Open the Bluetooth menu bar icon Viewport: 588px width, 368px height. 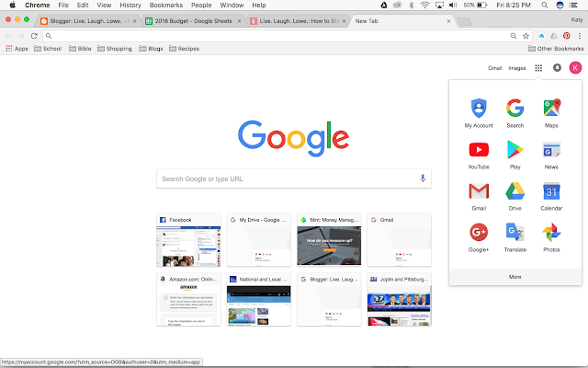coord(411,6)
